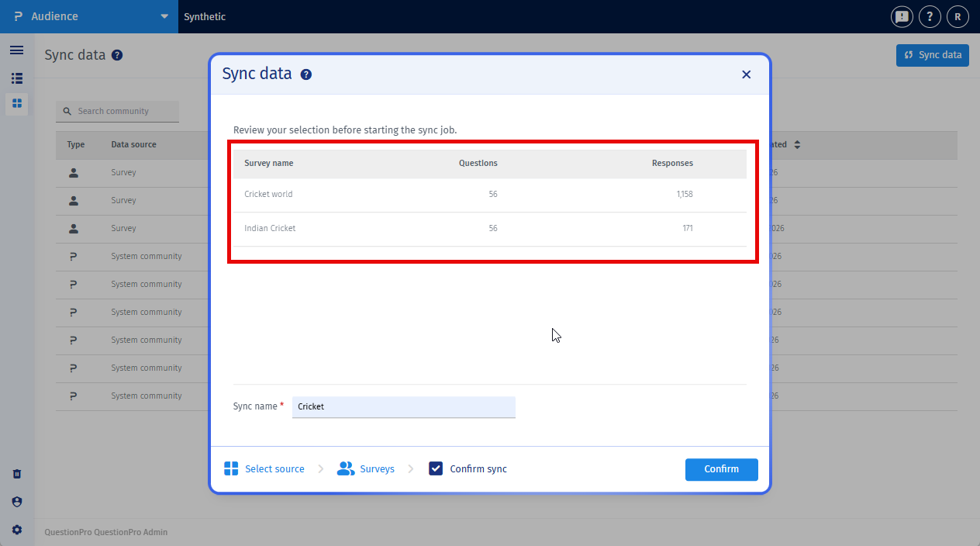Click the 1,158 responses value
Image resolution: width=980 pixels, height=546 pixels.
click(685, 194)
